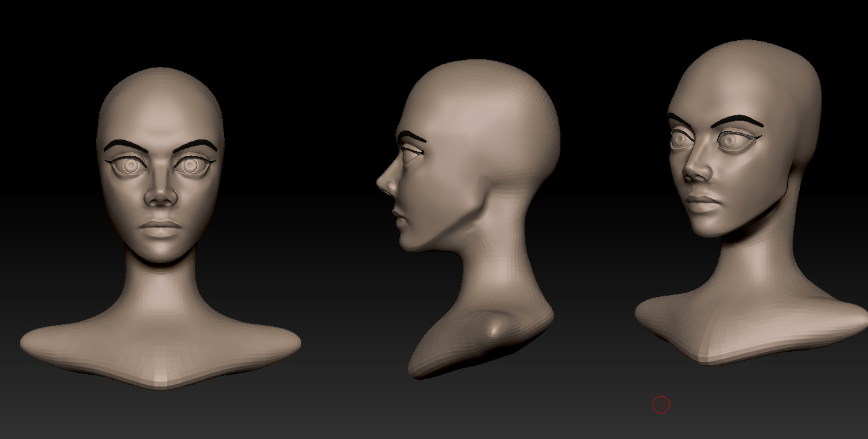Viewport: 868px width, 439px height.
Task: Click the profile-view head's eyebrow
Action: coord(413,136)
